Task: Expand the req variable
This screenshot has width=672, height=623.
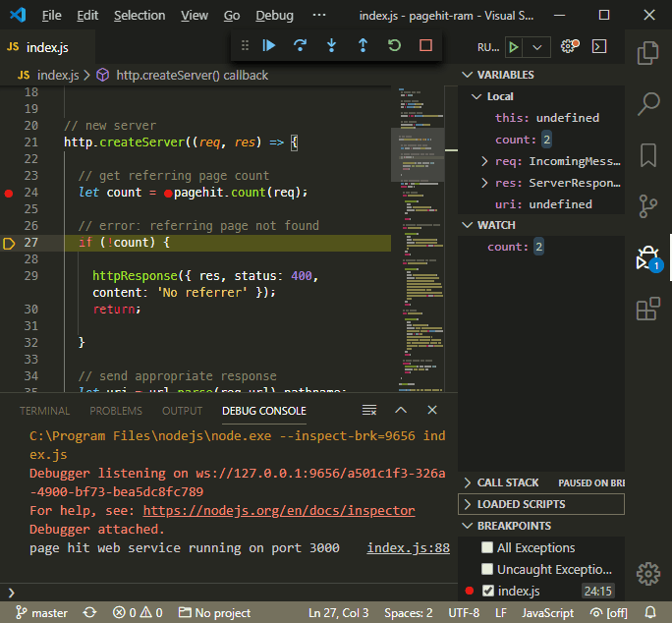Action: (x=484, y=161)
